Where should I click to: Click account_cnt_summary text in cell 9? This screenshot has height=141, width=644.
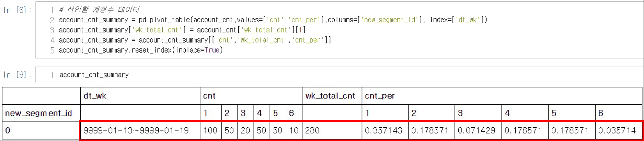coord(94,75)
